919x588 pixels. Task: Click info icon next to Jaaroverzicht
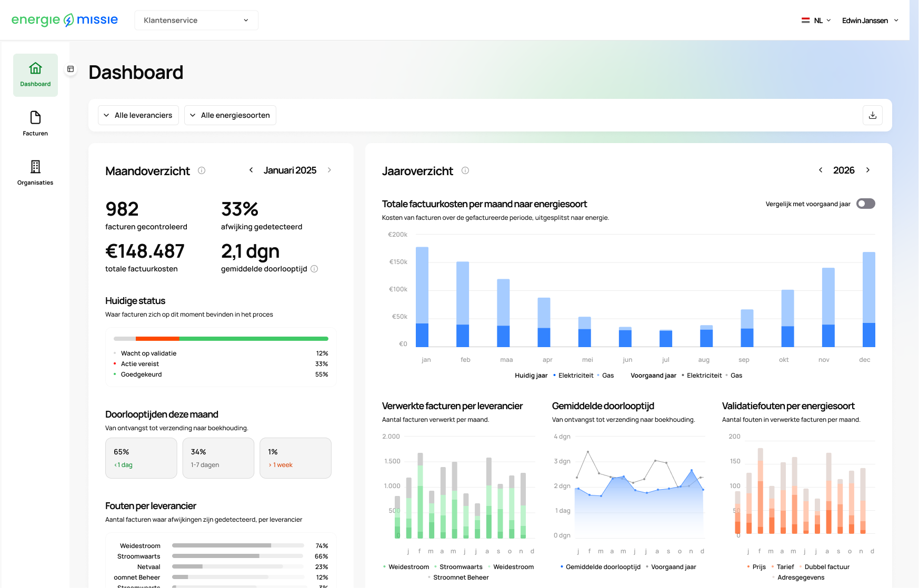[x=465, y=170]
